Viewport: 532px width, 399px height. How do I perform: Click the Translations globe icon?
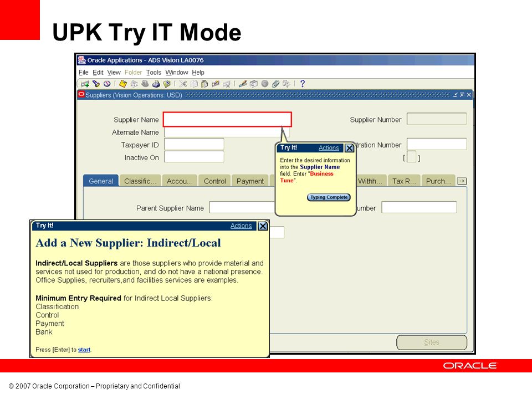265,84
